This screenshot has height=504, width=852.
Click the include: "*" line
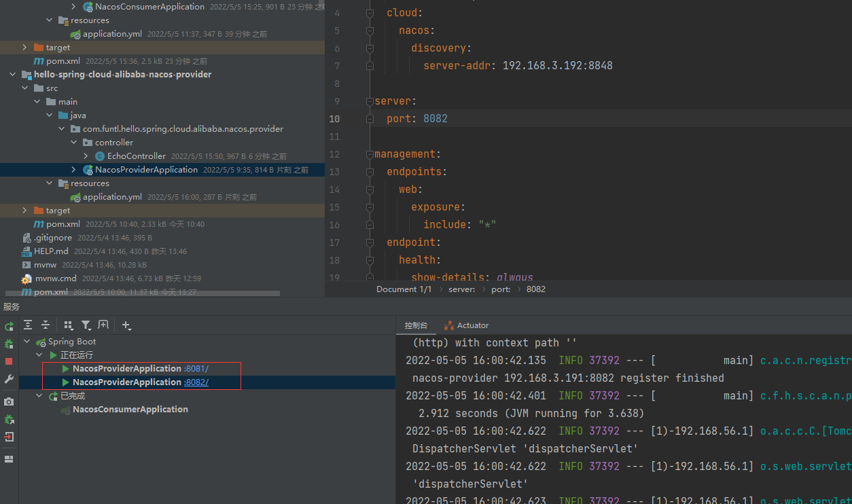tap(460, 225)
